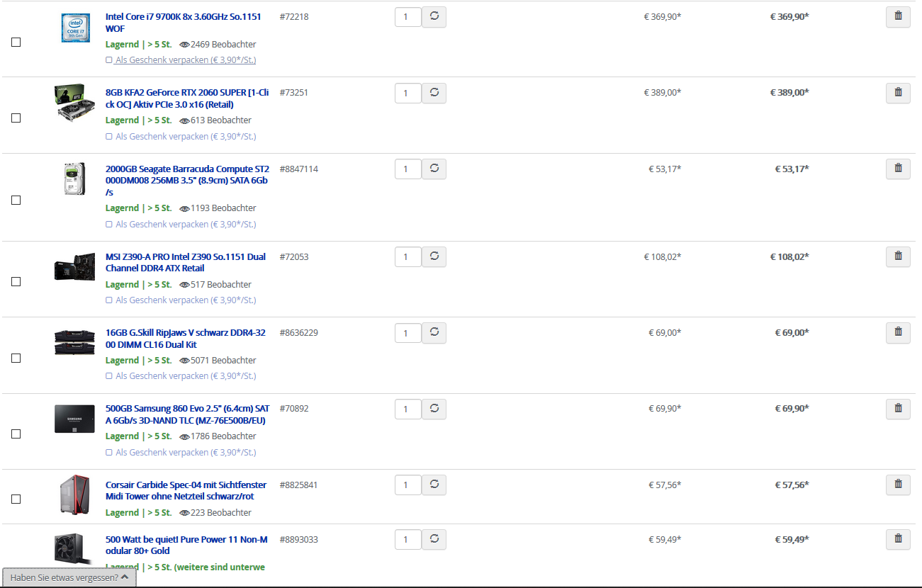Image resolution: width=922 pixels, height=588 pixels.
Task: Edit quantity field for be quiet! Pure Power
Action: pyautogui.click(x=408, y=539)
